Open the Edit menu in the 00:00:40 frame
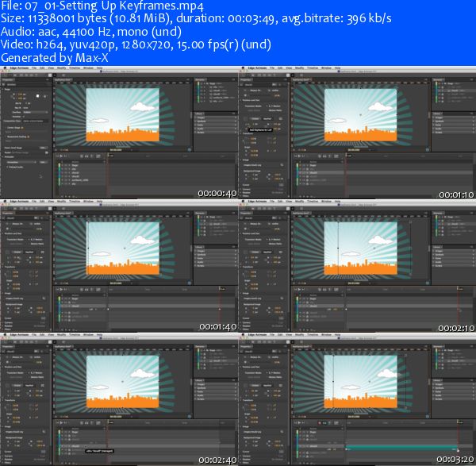The width and height of the screenshot is (476, 466). 42,67
